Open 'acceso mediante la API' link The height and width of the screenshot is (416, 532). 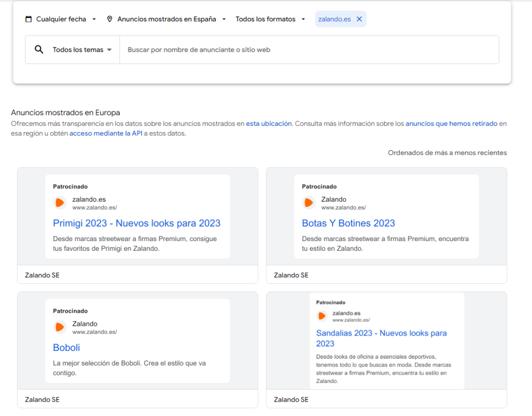105,133
